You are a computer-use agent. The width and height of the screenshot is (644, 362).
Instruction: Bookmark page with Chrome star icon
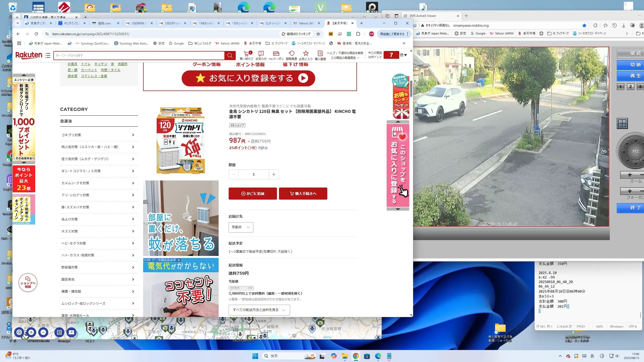coord(318,34)
